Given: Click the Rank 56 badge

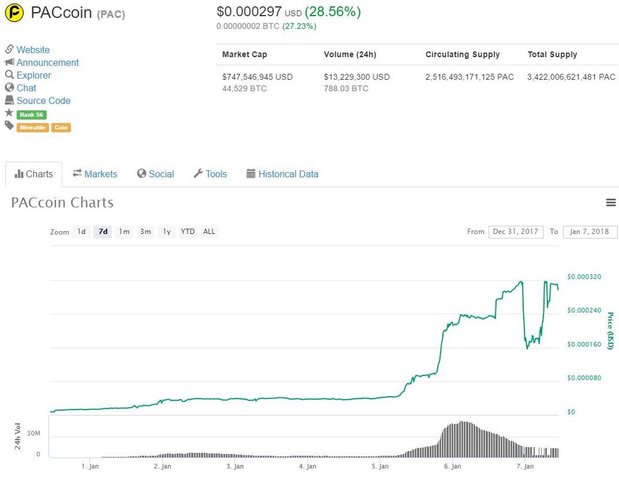Looking at the screenshot, I should (x=32, y=114).
